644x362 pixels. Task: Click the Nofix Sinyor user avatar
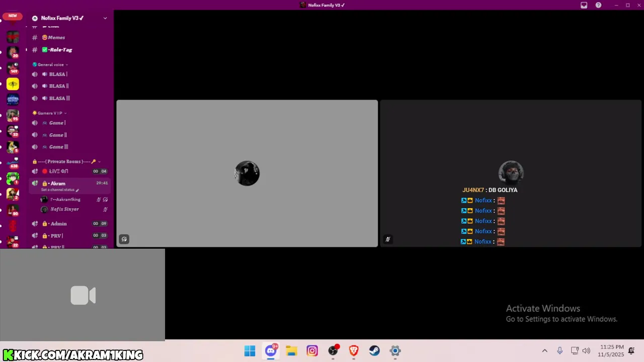tap(44, 209)
